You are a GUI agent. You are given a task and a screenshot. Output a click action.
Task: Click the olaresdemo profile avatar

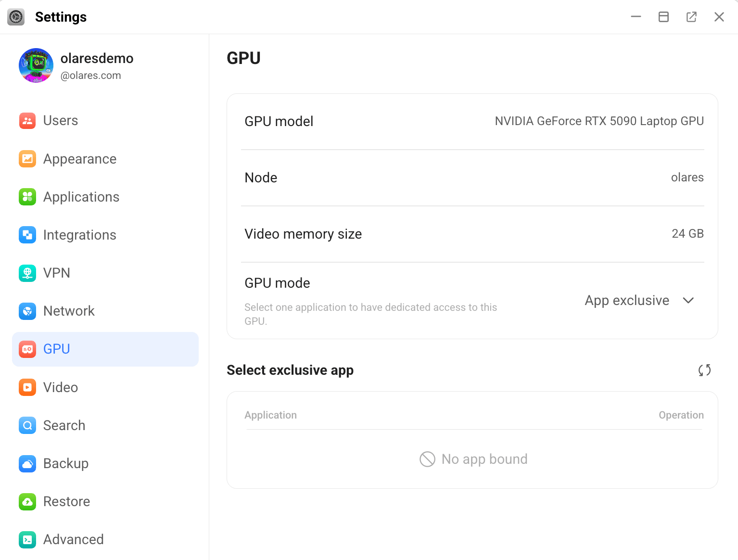(x=36, y=65)
